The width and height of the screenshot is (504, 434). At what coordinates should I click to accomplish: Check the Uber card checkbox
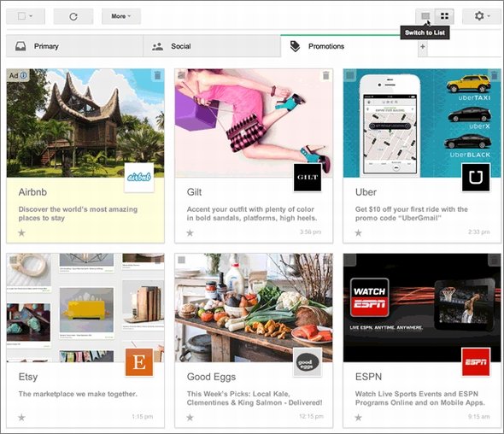click(350, 75)
